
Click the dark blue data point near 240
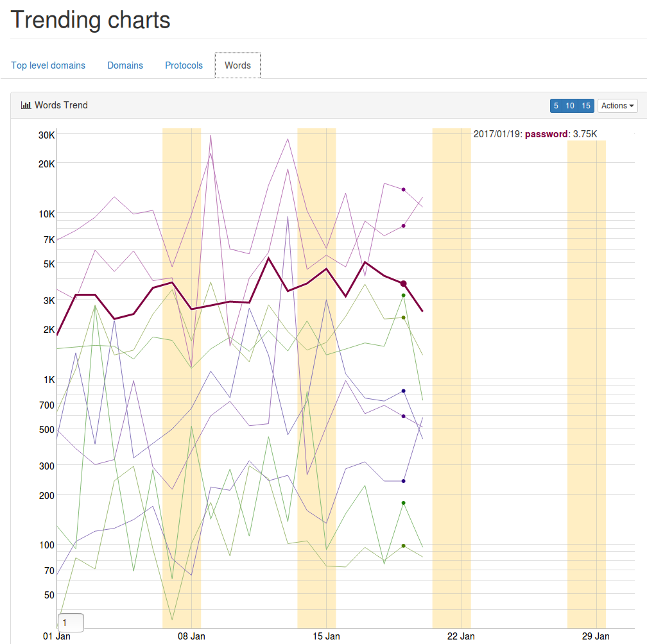pos(403,481)
